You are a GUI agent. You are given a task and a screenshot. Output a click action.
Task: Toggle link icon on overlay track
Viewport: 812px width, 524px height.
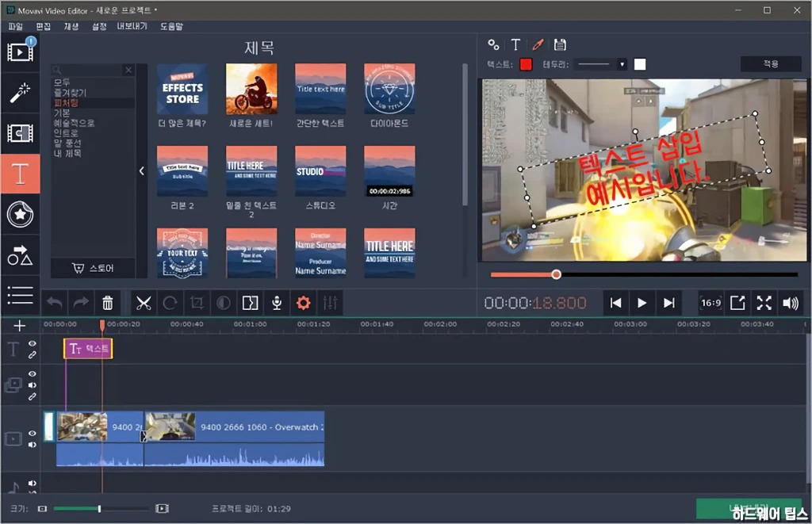coord(32,396)
